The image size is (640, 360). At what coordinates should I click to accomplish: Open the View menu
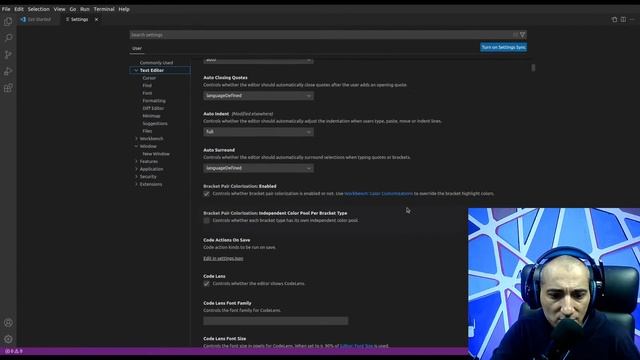click(59, 9)
